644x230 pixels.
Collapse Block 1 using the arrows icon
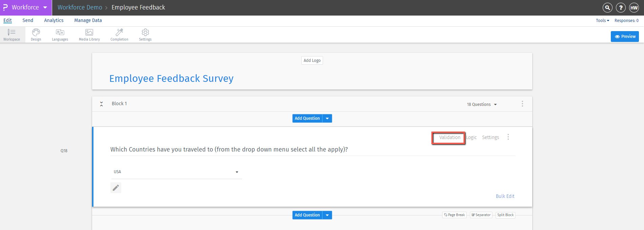pyautogui.click(x=101, y=104)
